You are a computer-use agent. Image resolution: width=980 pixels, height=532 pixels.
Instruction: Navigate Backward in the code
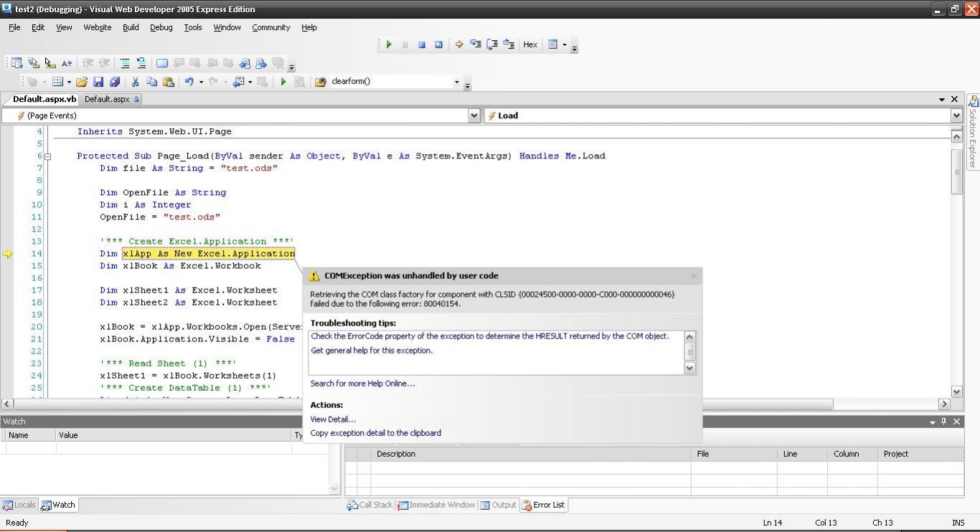click(239, 82)
